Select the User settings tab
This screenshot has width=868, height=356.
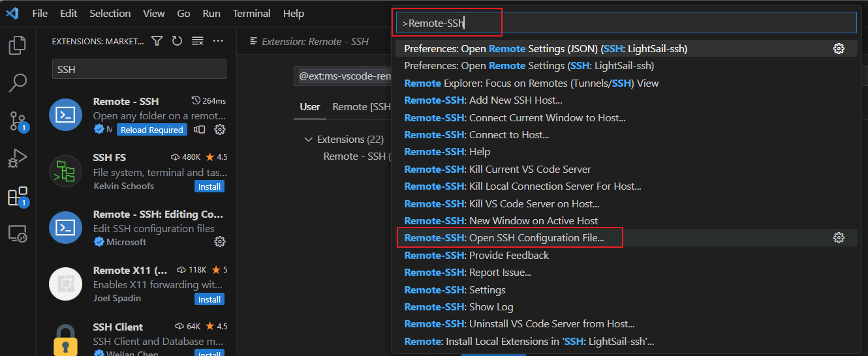pos(310,107)
